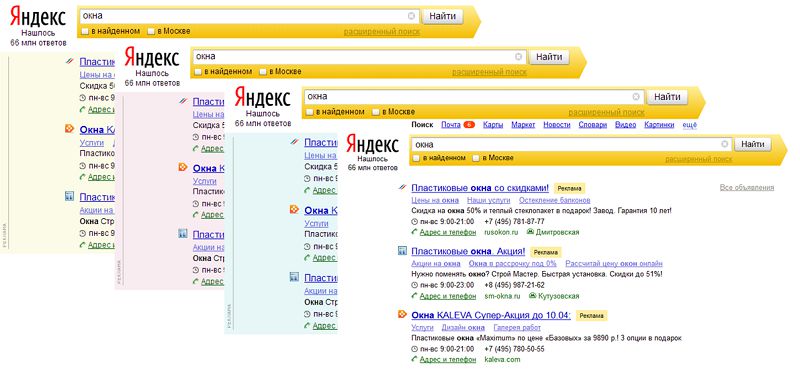800x385 pixels.
Task: Switch to the Карты service tab
Action: coord(493,125)
